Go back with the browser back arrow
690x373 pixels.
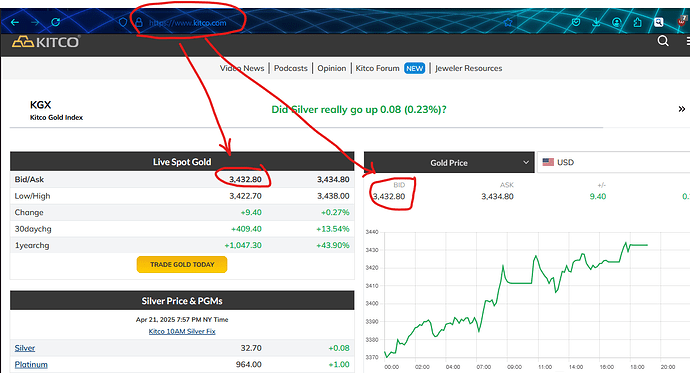(x=15, y=22)
